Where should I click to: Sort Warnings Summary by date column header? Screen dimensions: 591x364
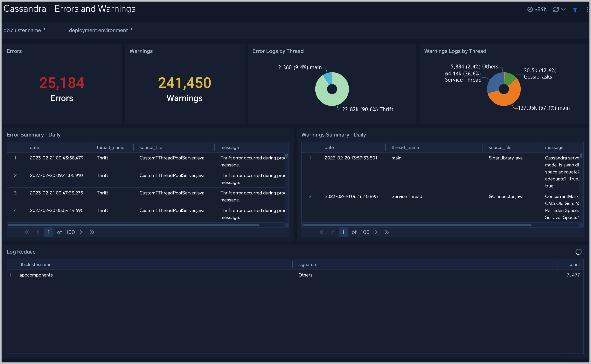click(x=329, y=147)
